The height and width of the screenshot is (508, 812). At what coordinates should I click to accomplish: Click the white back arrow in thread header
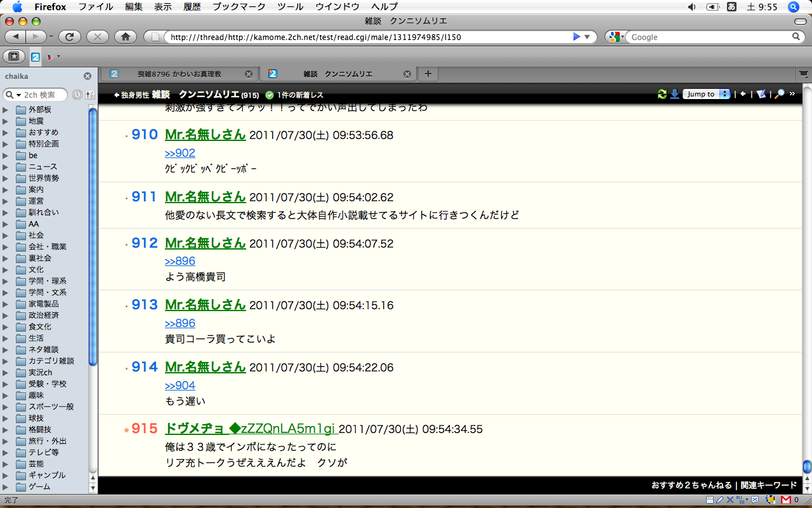click(743, 94)
